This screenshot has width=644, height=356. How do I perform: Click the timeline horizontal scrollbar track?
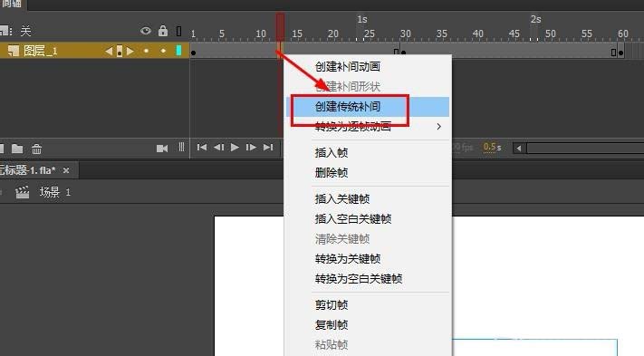point(585,149)
